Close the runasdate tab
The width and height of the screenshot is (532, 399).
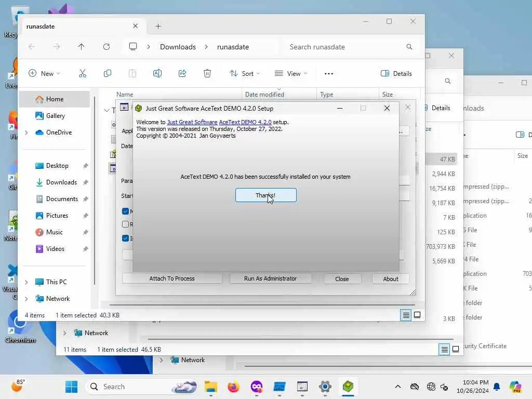pos(136,26)
